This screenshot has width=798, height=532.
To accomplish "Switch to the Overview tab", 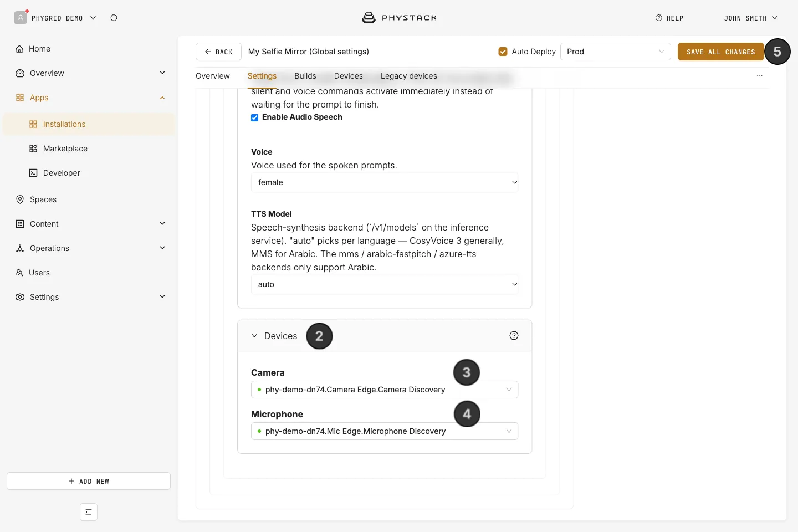I will click(213, 76).
